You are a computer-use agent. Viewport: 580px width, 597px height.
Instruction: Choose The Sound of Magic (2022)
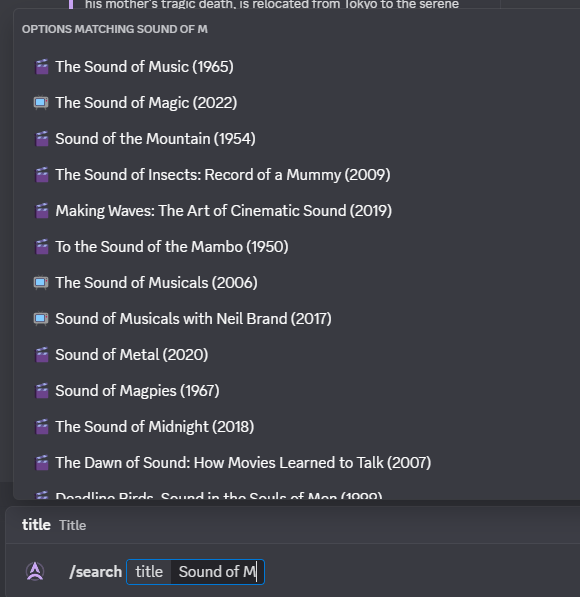coord(296,103)
